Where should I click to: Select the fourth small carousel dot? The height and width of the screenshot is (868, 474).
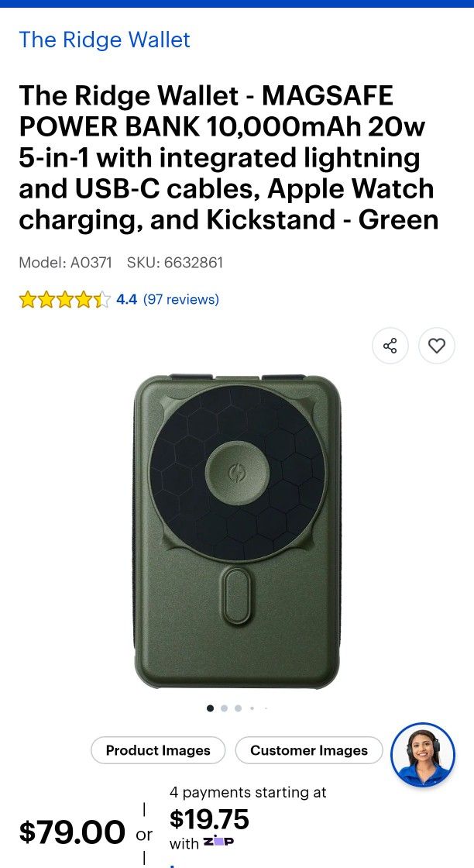click(252, 708)
